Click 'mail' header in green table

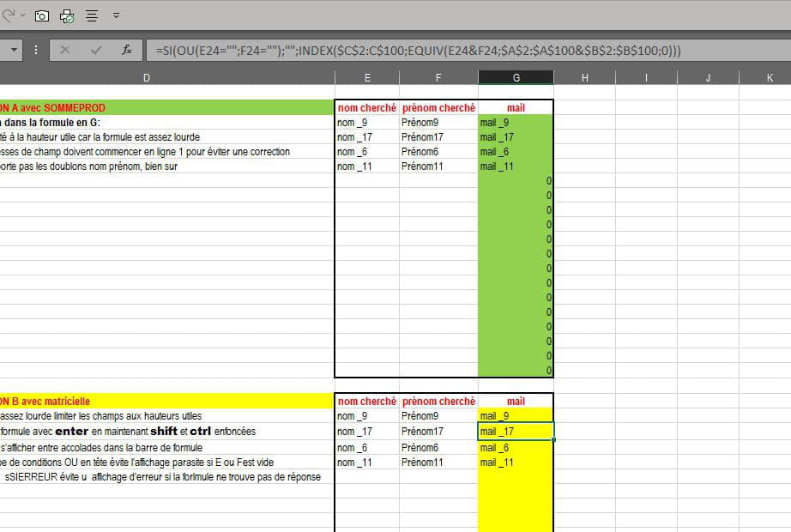click(516, 107)
